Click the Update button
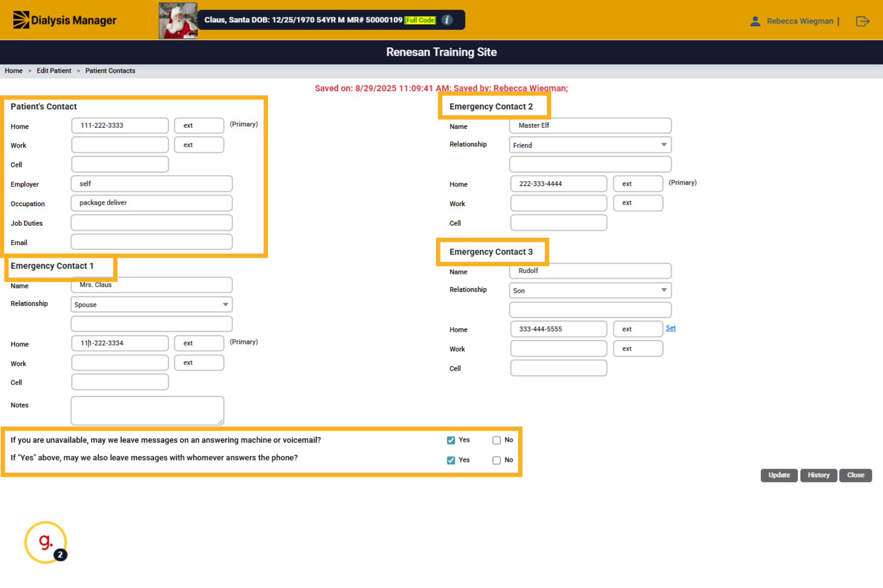 click(779, 475)
